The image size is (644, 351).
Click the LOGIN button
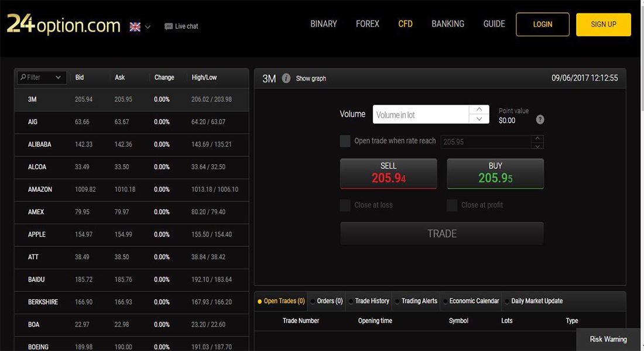[543, 24]
